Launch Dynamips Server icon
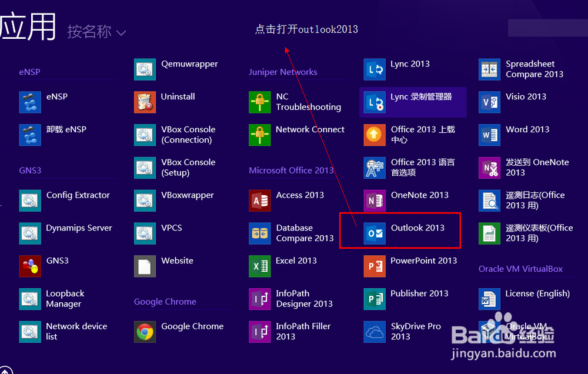The width and height of the screenshot is (588, 374). point(30,233)
